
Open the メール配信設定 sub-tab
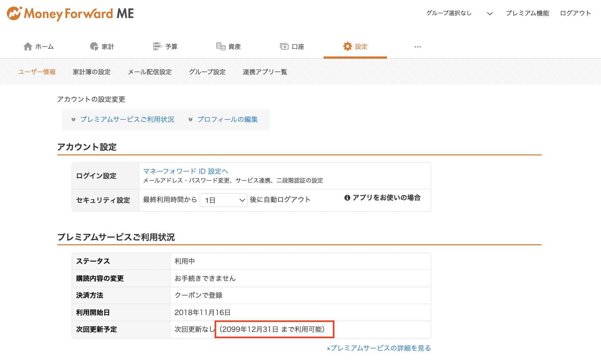[x=150, y=72]
